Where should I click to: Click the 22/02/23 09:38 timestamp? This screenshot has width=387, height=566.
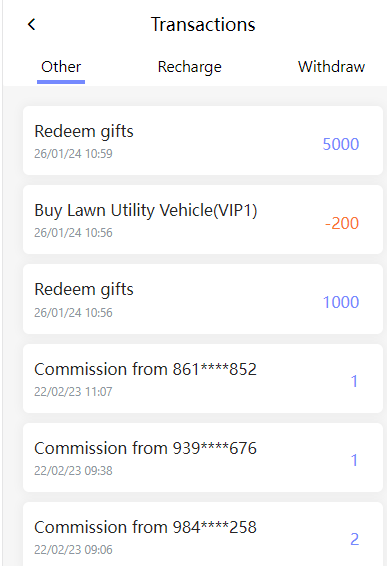click(x=73, y=471)
